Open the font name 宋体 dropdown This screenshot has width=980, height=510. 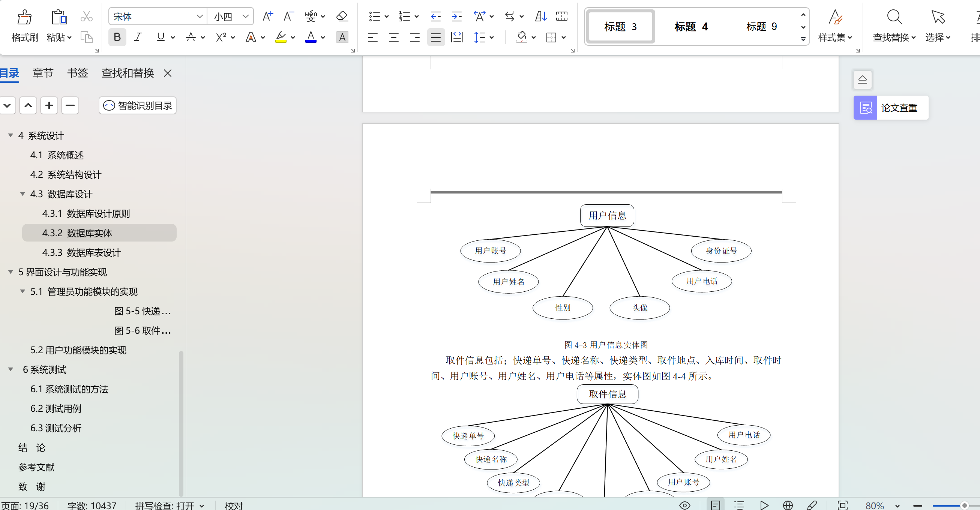coord(200,16)
